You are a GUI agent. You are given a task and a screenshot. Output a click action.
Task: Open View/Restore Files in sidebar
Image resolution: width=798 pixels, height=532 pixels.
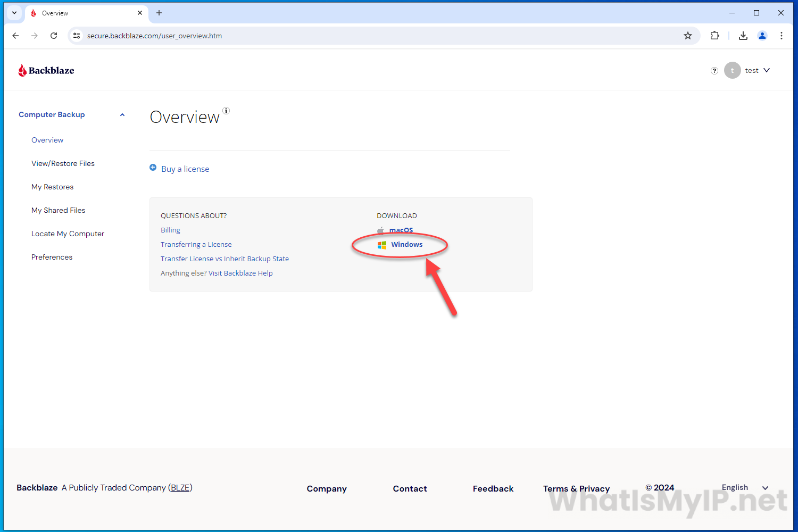63,163
